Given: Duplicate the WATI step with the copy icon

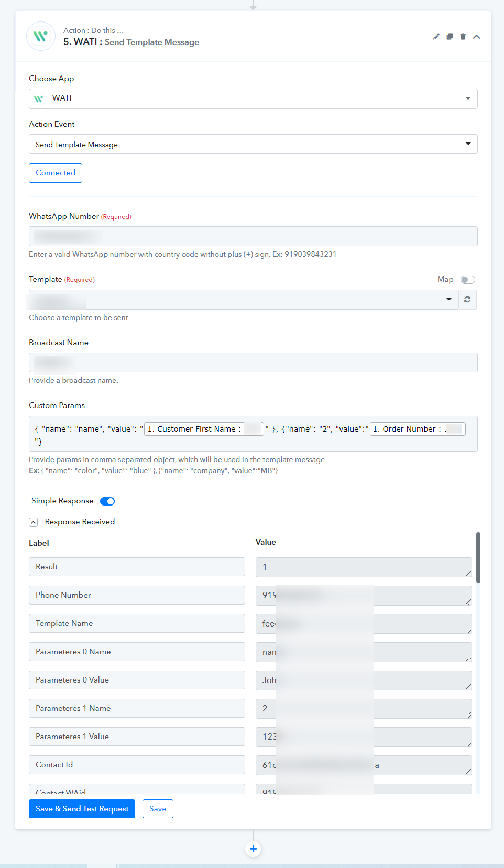Looking at the screenshot, I should point(450,37).
